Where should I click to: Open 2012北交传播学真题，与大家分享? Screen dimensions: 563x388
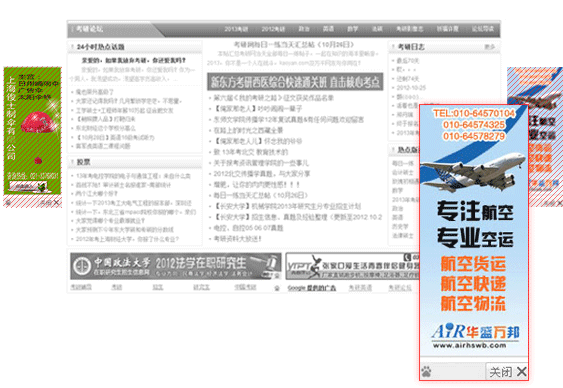[262, 174]
